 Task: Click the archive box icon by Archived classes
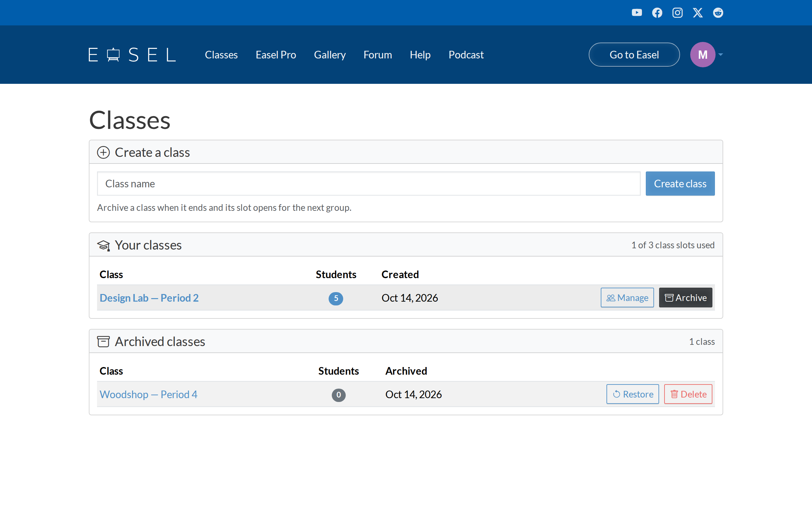click(103, 342)
